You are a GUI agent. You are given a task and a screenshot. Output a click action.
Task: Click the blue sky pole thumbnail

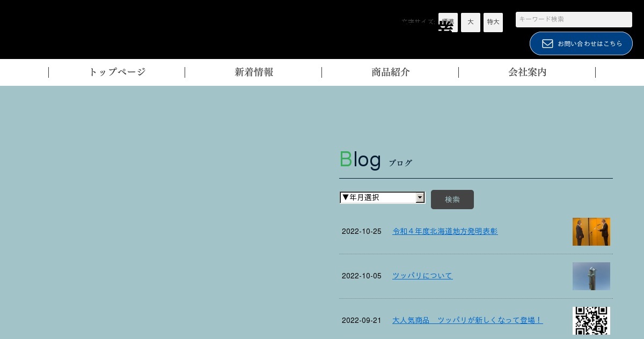[591, 276]
